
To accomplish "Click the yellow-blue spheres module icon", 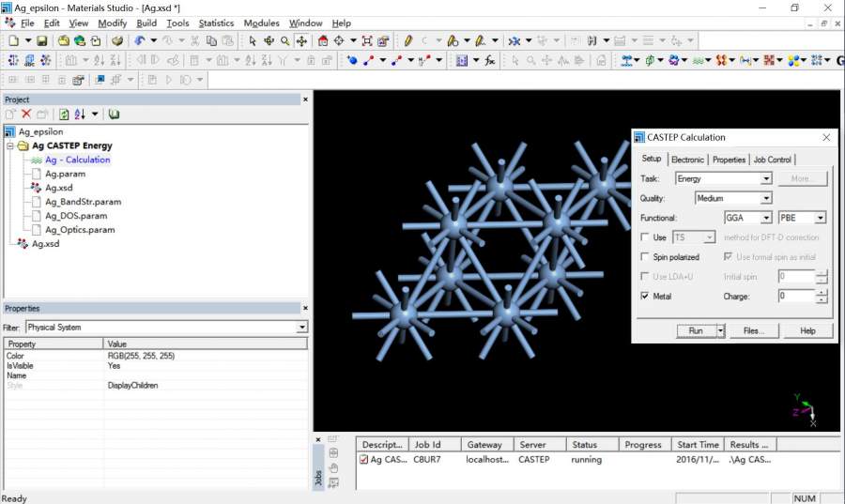I will (793, 61).
